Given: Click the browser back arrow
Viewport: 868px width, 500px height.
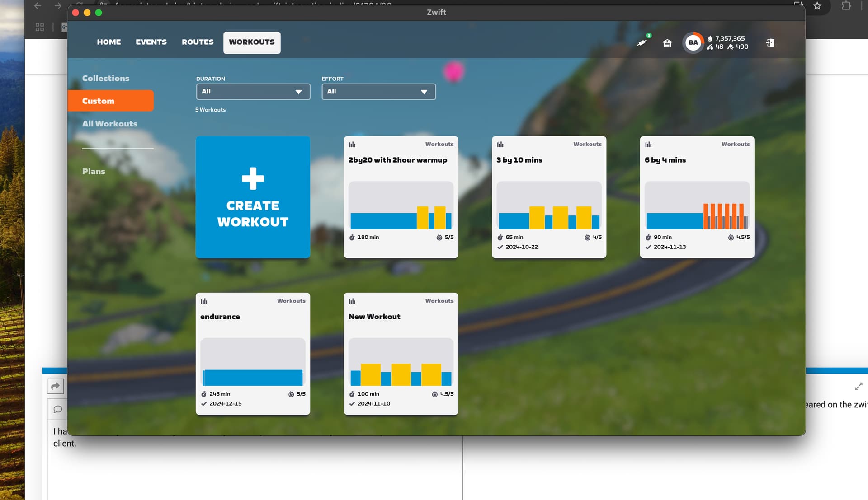Looking at the screenshot, I should click(38, 6).
